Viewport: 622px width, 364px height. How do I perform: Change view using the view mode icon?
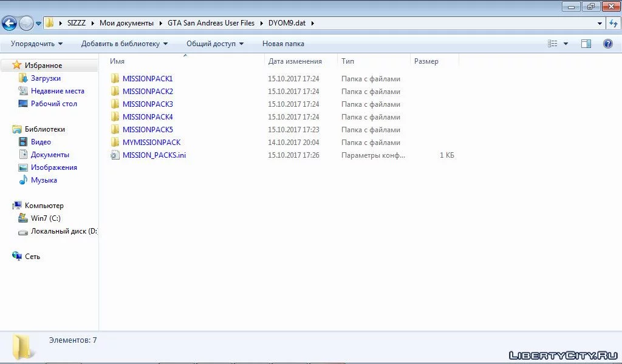point(553,44)
